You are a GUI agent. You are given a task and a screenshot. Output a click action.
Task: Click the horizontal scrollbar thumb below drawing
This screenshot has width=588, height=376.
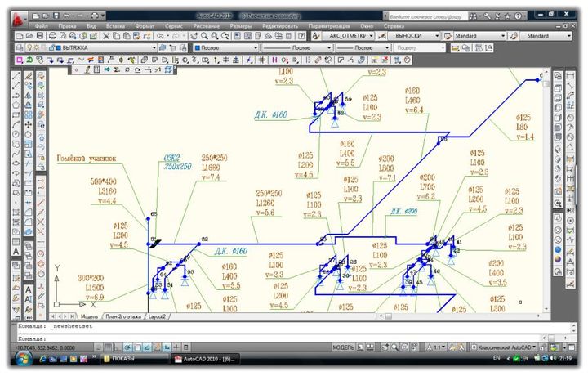click(388, 316)
